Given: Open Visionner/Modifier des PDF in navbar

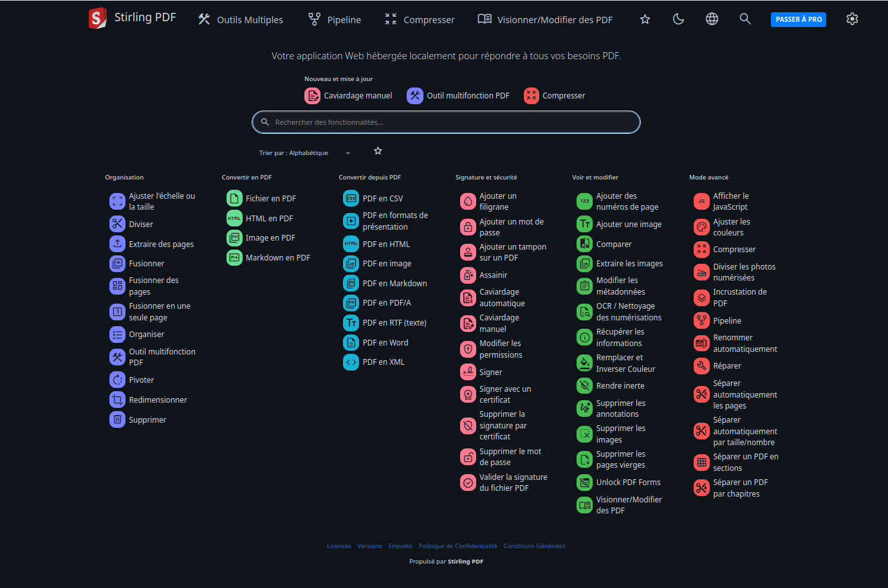Looking at the screenshot, I should (x=545, y=20).
